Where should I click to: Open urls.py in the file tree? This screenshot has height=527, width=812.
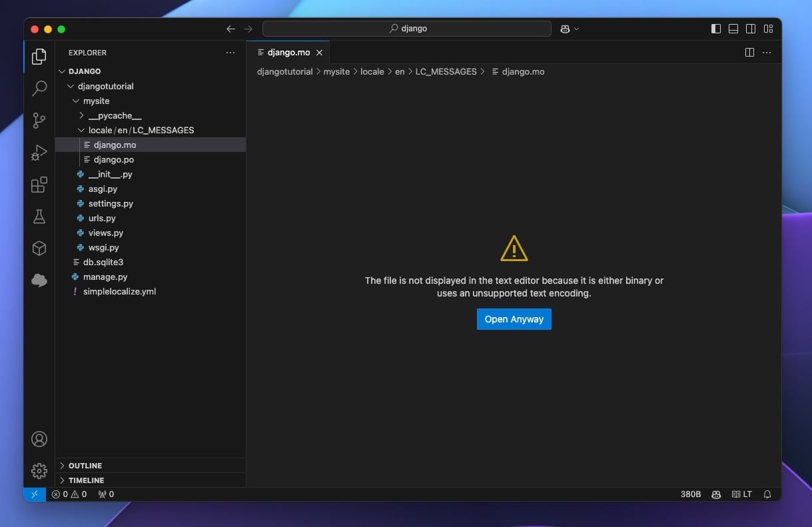click(x=151, y=218)
